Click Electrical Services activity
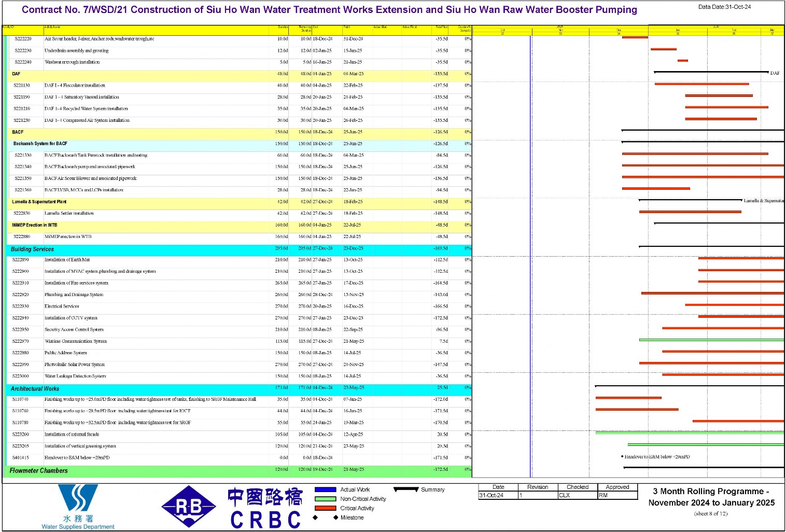786x532 pixels. (x=62, y=306)
